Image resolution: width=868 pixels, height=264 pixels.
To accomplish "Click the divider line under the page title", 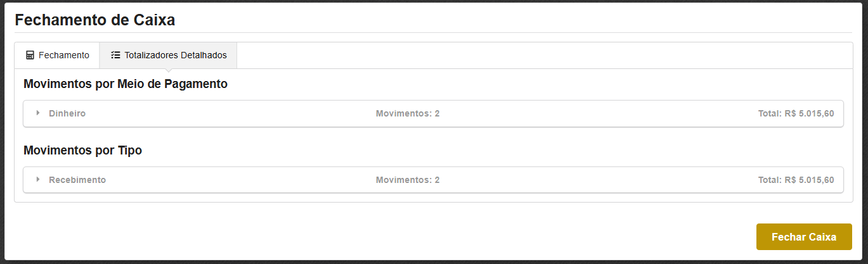I will [x=433, y=32].
